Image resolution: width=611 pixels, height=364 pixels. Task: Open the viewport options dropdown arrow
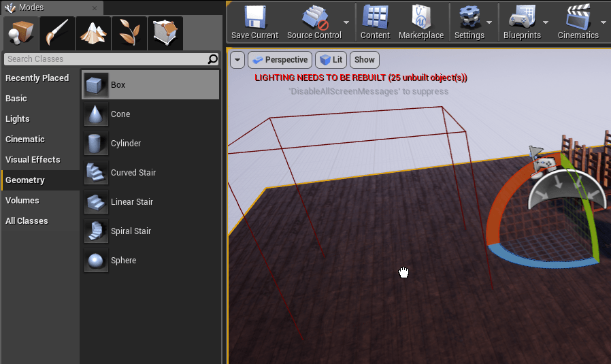(237, 60)
